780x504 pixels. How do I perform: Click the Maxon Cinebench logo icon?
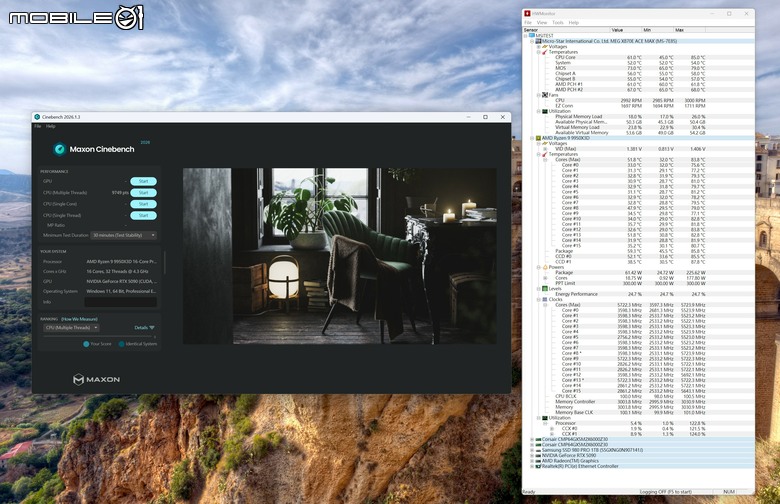tap(60, 149)
